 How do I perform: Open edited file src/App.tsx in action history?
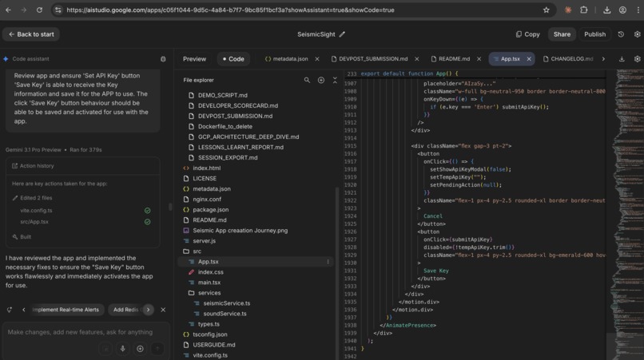(34, 222)
